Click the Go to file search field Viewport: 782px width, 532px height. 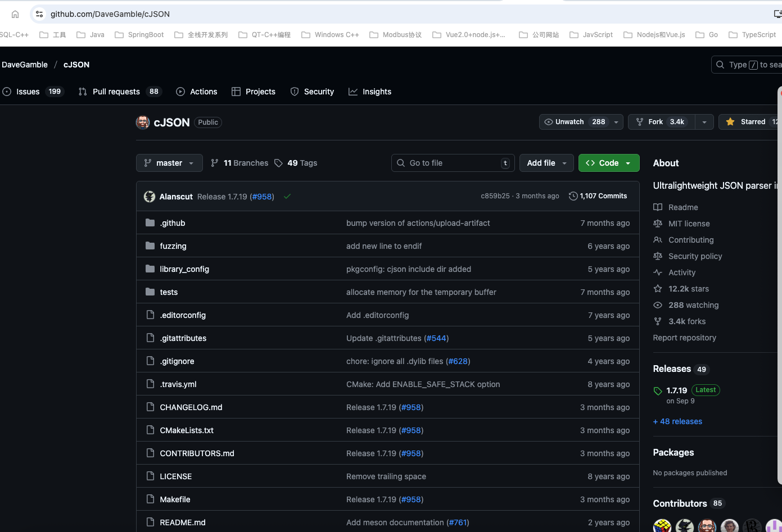point(453,163)
